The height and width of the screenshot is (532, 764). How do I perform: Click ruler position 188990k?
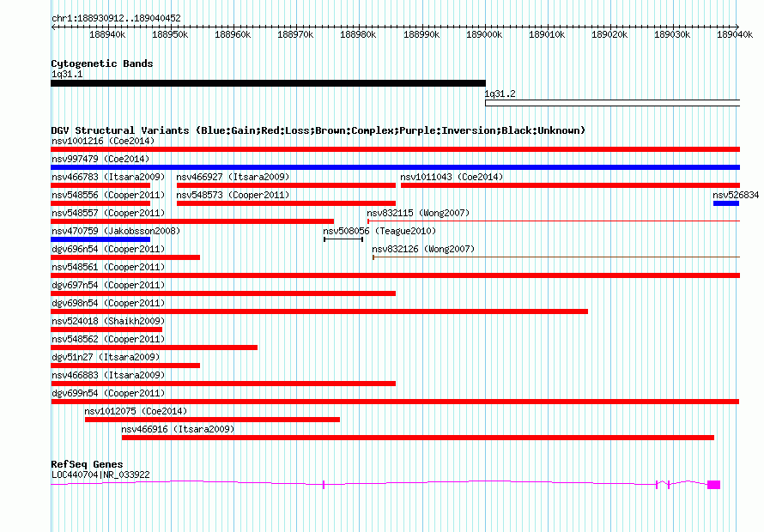(x=421, y=34)
